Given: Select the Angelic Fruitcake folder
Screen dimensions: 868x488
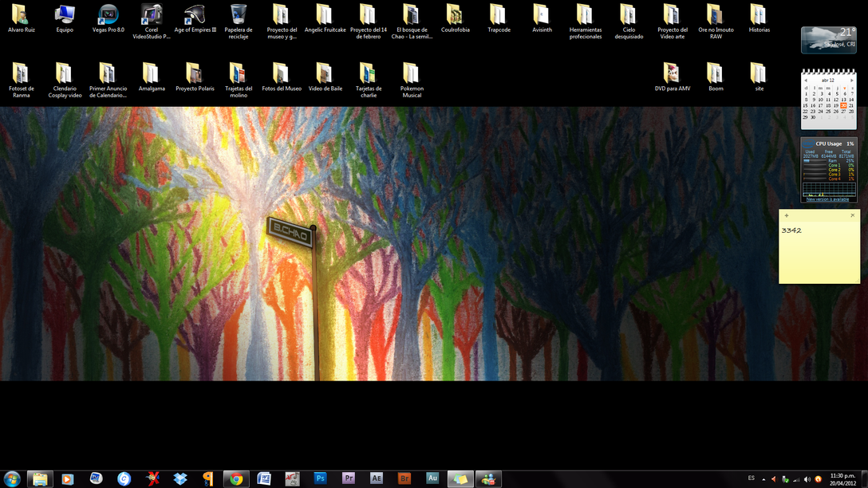Looking at the screenshot, I should [325, 18].
